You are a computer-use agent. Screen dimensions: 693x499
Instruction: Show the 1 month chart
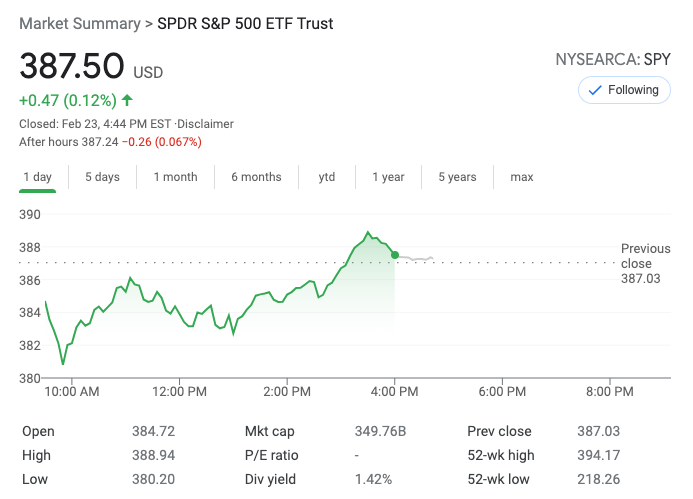point(175,177)
